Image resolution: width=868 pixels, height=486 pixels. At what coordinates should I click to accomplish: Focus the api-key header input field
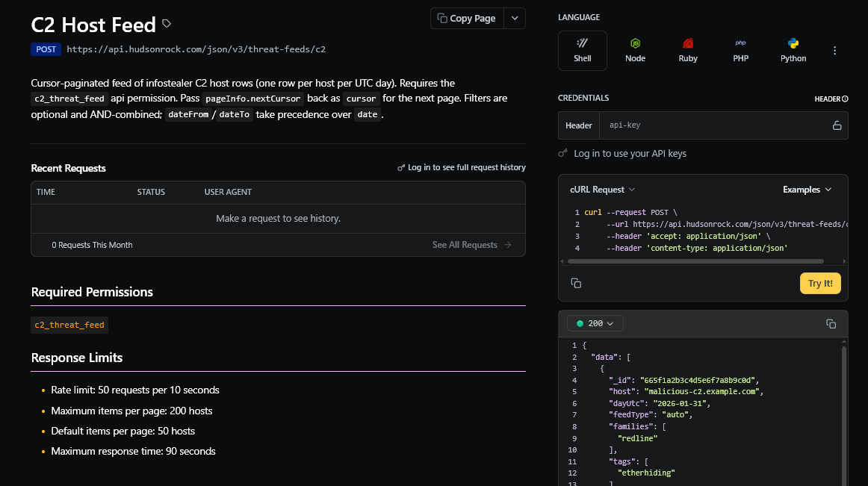[x=714, y=125]
